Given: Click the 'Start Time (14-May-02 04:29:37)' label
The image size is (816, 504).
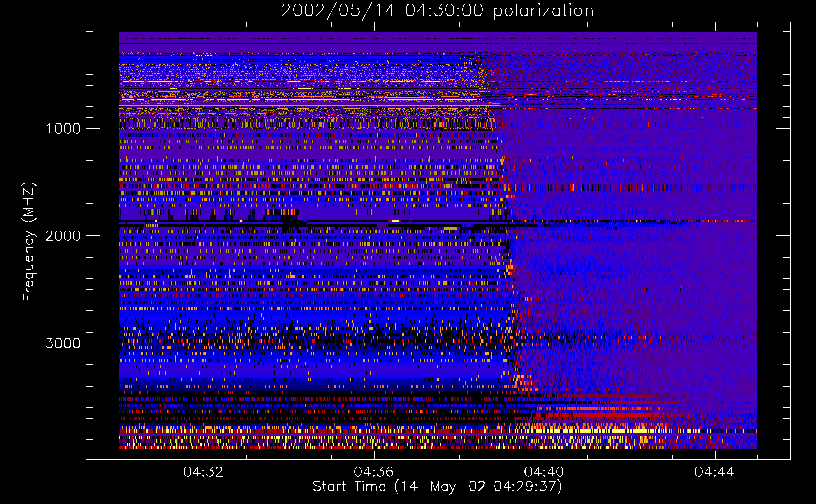Looking at the screenshot, I should click(x=437, y=487).
